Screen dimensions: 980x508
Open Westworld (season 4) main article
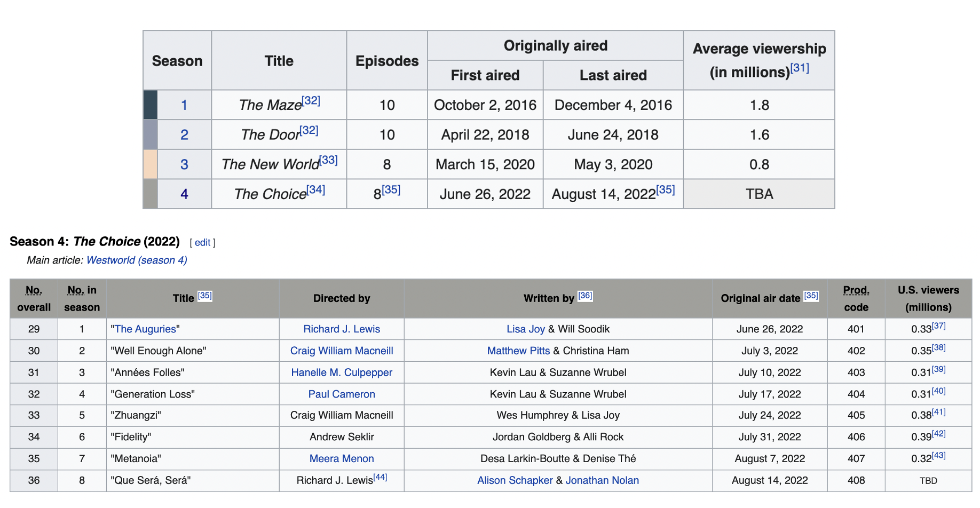[137, 260]
